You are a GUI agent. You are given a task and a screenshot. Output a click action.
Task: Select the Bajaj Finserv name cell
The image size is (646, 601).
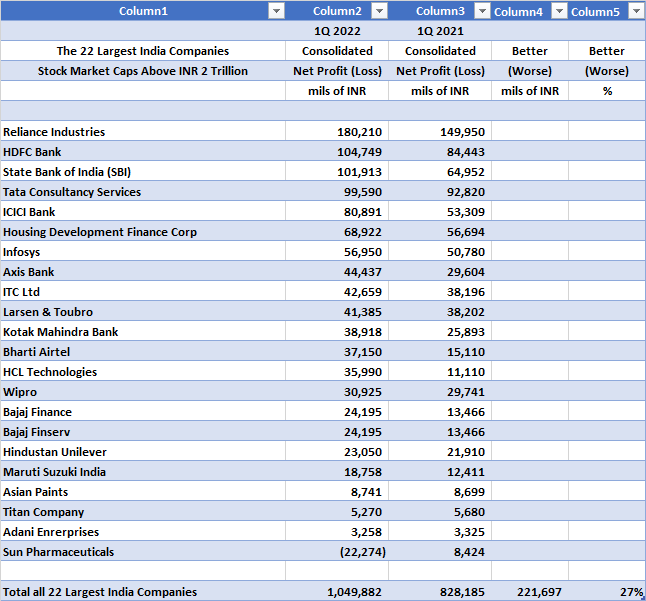pyautogui.click(x=143, y=432)
